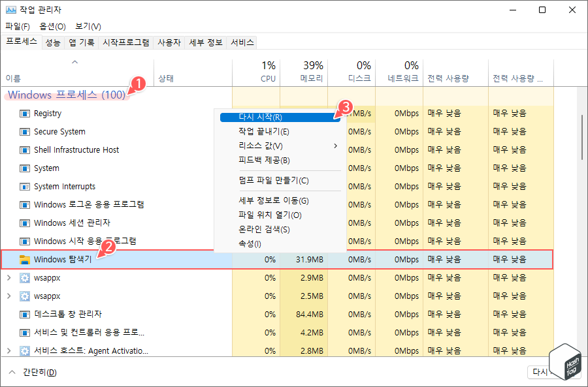The width and height of the screenshot is (588, 387).
Task: Select the Shell Infrastructure Host row name
Action: point(76,150)
